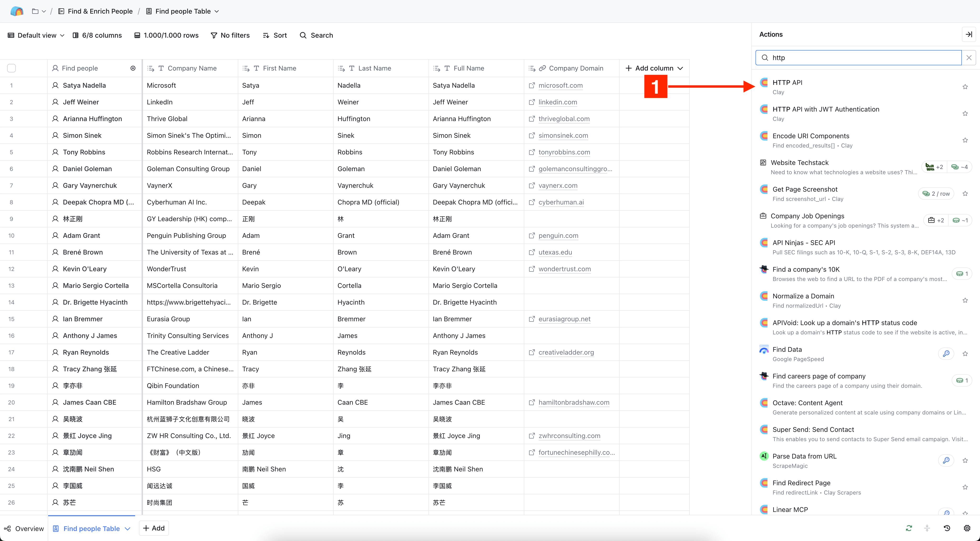The height and width of the screenshot is (541, 980).
Task: Open the microsoft.com domain link
Action: [560, 85]
